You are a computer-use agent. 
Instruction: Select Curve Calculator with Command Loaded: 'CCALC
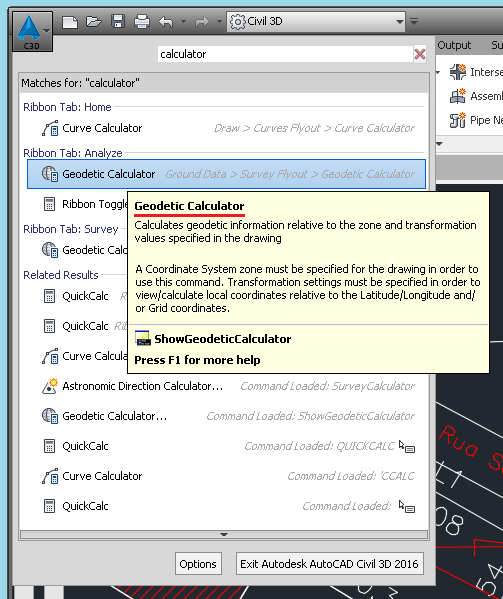pos(226,476)
